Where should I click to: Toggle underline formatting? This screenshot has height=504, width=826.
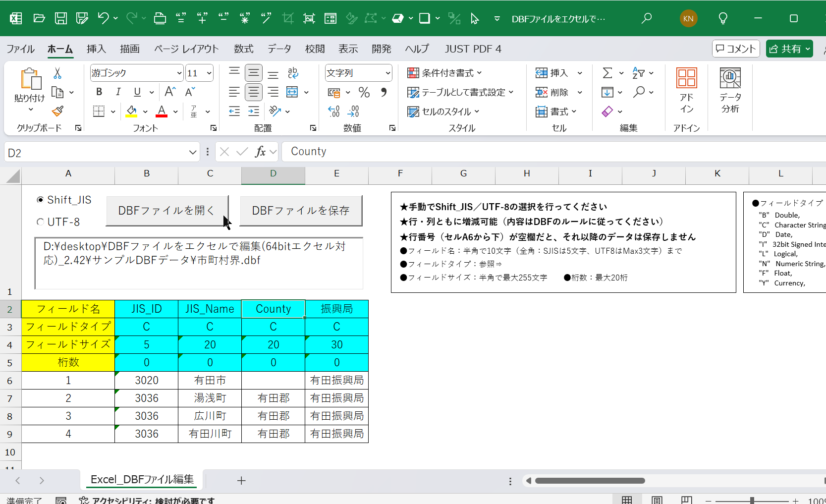click(x=137, y=92)
